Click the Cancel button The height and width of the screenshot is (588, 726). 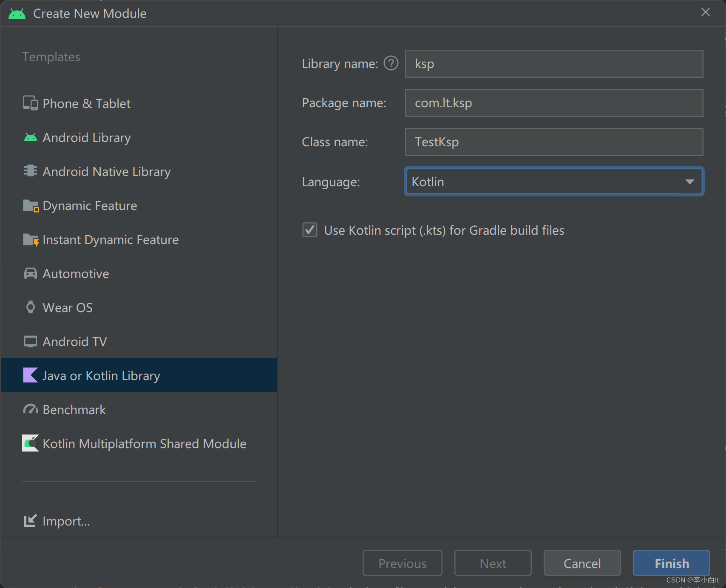click(582, 563)
